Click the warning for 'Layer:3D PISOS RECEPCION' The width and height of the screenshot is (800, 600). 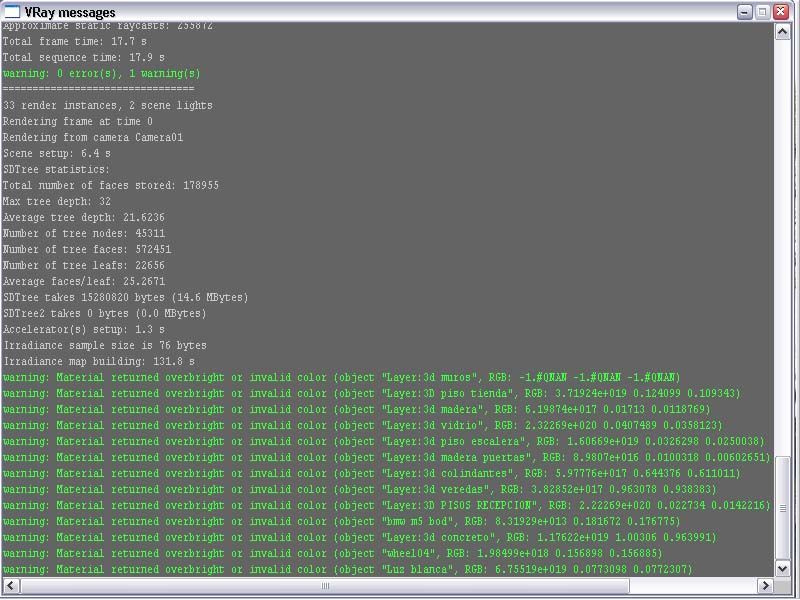tap(386, 505)
